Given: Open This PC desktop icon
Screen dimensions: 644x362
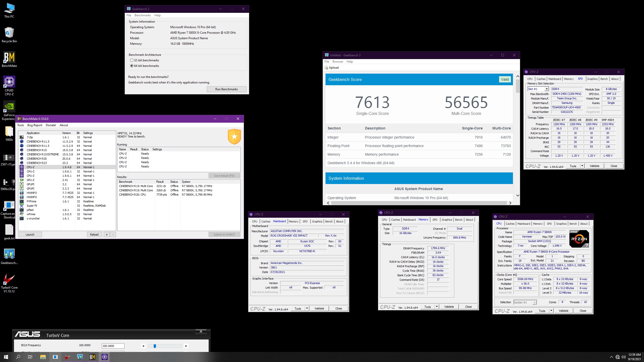Looking at the screenshot, I should point(9,10).
